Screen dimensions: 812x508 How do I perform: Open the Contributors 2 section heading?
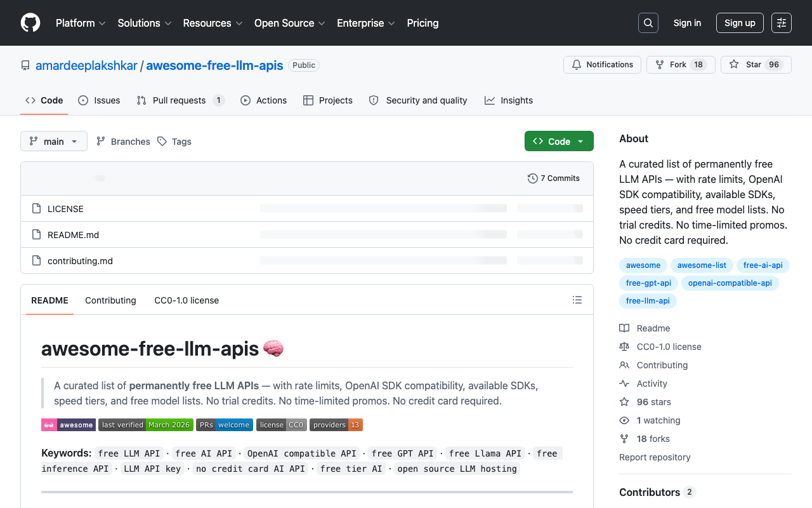pos(657,492)
